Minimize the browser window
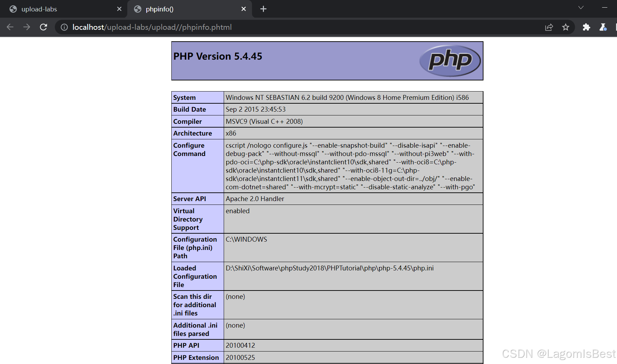Viewport: 617px width, 364px height. tap(605, 8)
